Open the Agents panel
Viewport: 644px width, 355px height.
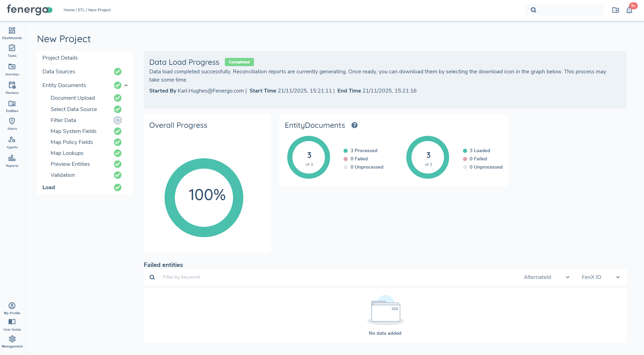pyautogui.click(x=12, y=142)
